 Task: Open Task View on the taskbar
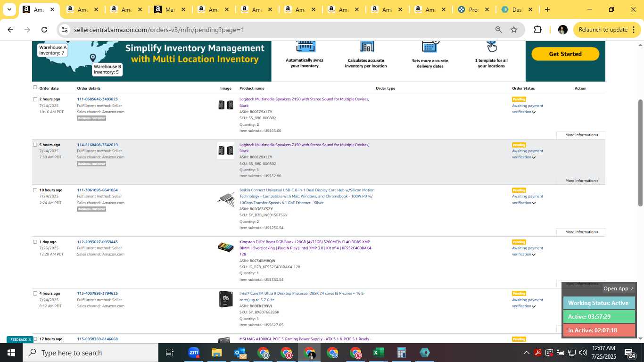point(170,353)
